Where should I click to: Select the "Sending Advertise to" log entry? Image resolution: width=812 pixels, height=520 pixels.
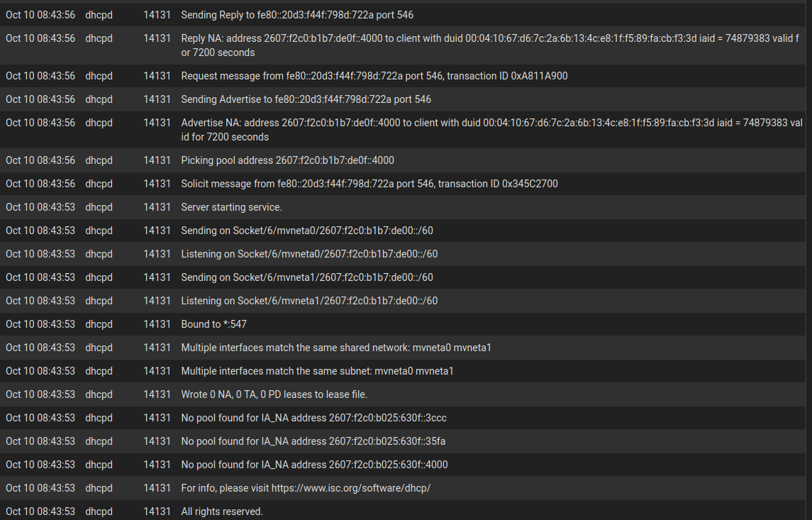pyautogui.click(x=306, y=99)
